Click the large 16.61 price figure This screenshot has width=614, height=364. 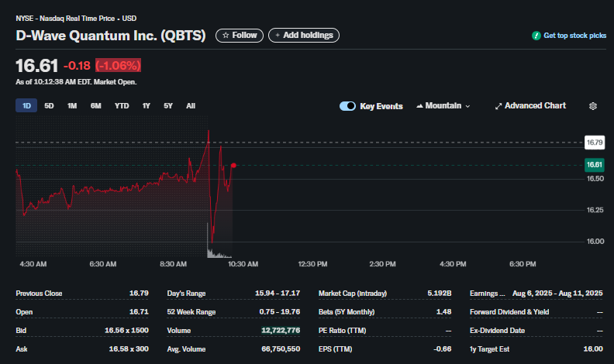(x=36, y=66)
